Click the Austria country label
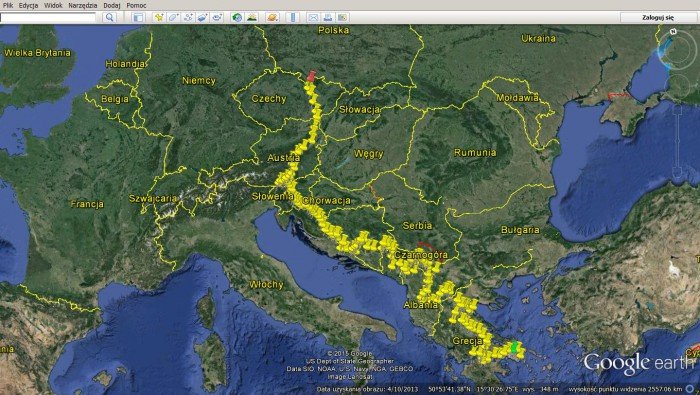700x395 pixels. click(x=284, y=158)
